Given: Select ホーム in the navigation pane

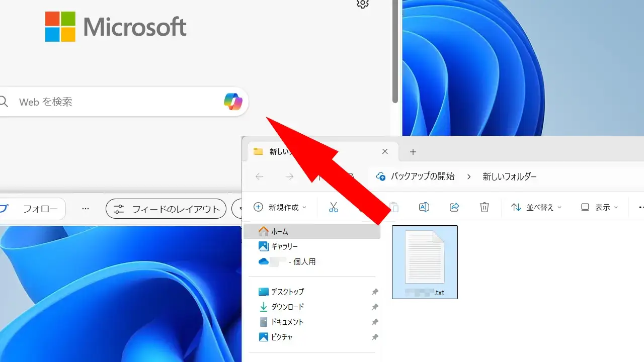Looking at the screenshot, I should 279,231.
